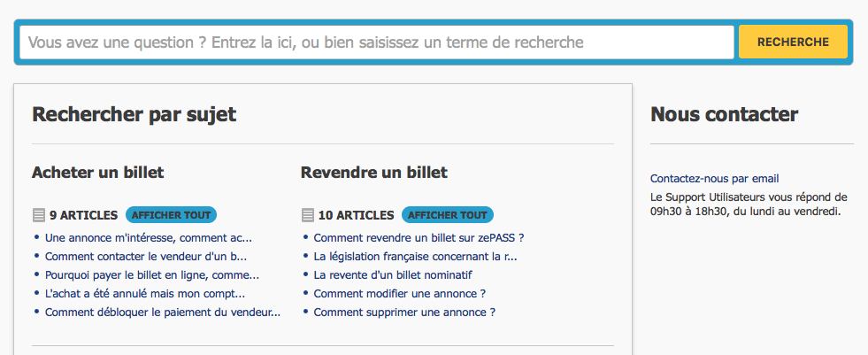The image size is (868, 355).
Task: Open 'Comment supprimer une annonce ?' article
Action: click(x=404, y=313)
